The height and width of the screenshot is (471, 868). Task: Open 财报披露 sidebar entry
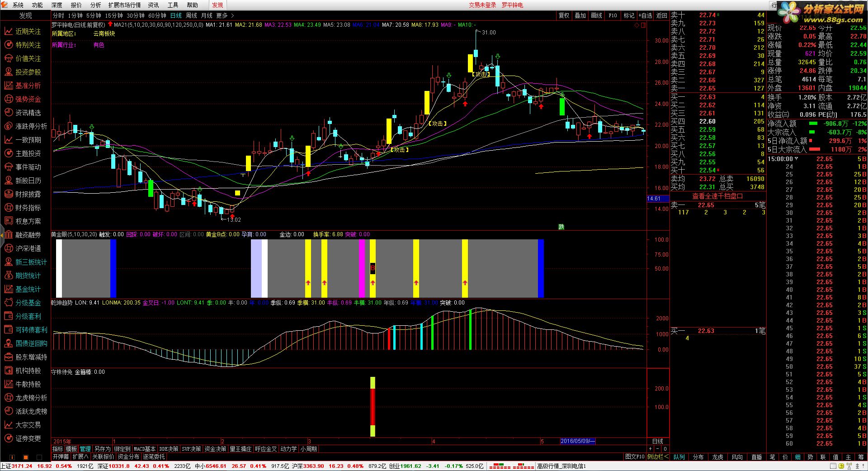[x=23, y=194]
